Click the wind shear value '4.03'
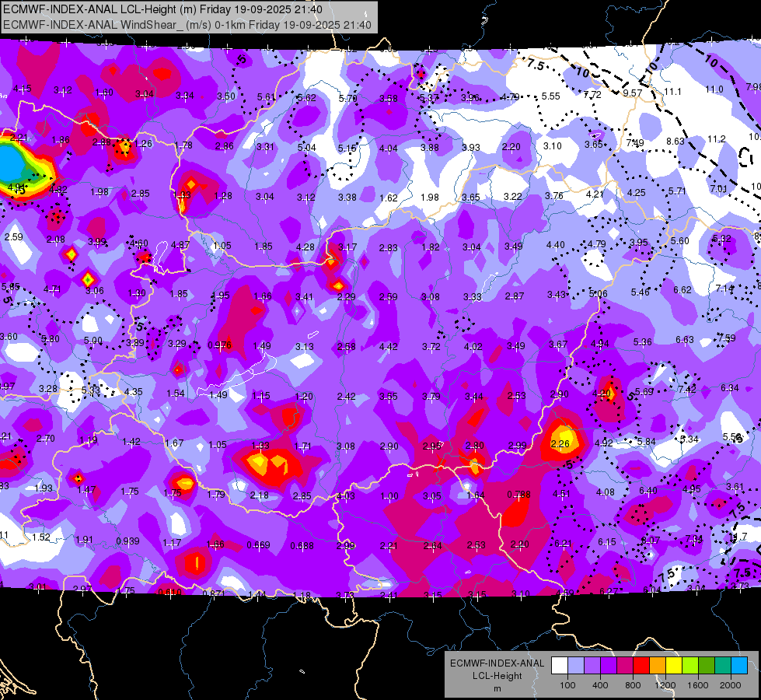 coord(346,496)
